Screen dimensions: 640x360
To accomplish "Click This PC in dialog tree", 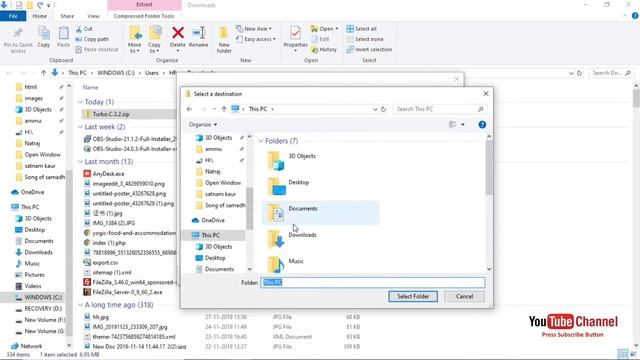I will coord(213,235).
